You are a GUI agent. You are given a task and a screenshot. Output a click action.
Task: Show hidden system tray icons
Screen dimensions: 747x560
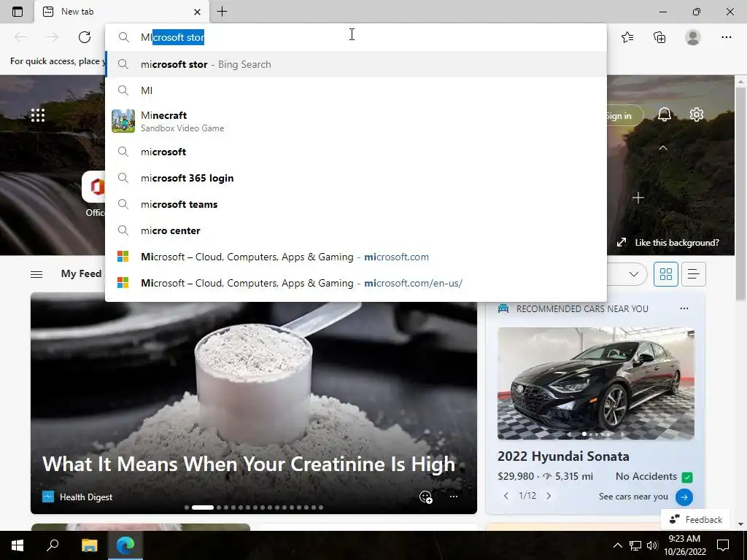coord(617,545)
